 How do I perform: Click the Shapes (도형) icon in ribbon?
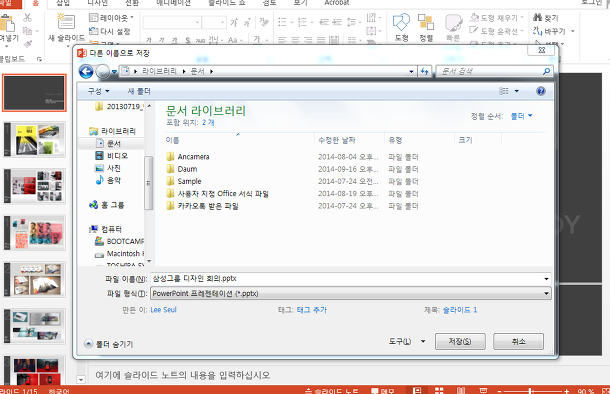pyautogui.click(x=401, y=23)
